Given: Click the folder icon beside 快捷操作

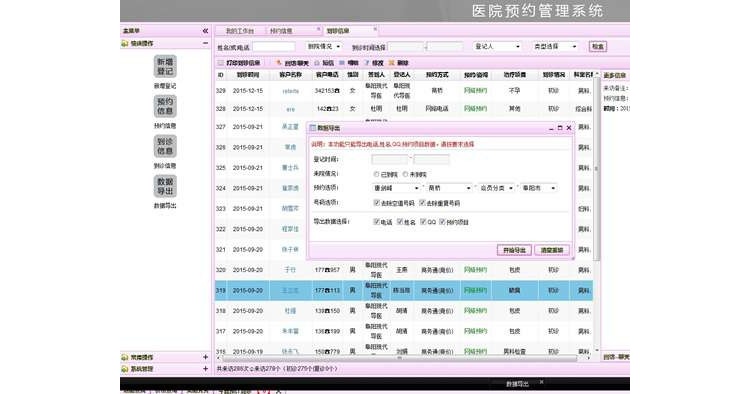Looking at the screenshot, I should pyautogui.click(x=125, y=44).
